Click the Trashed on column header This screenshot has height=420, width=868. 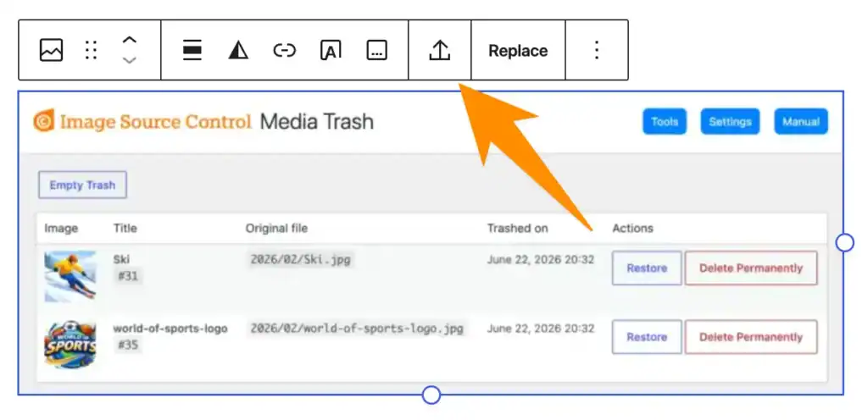(518, 229)
